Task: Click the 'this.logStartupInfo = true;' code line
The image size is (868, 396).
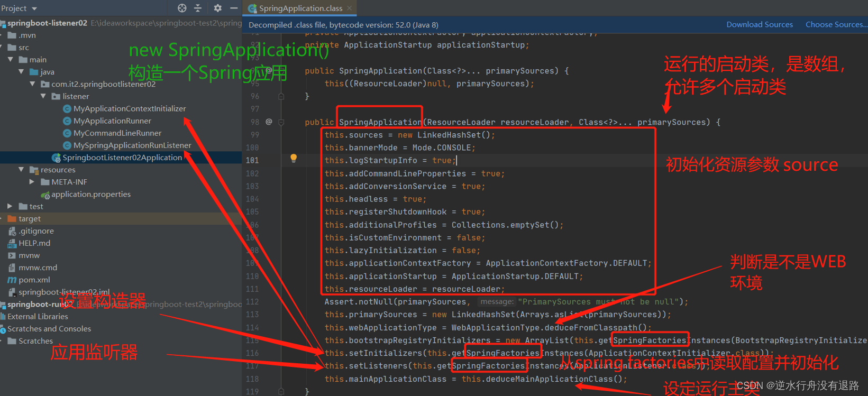Action: tap(390, 160)
